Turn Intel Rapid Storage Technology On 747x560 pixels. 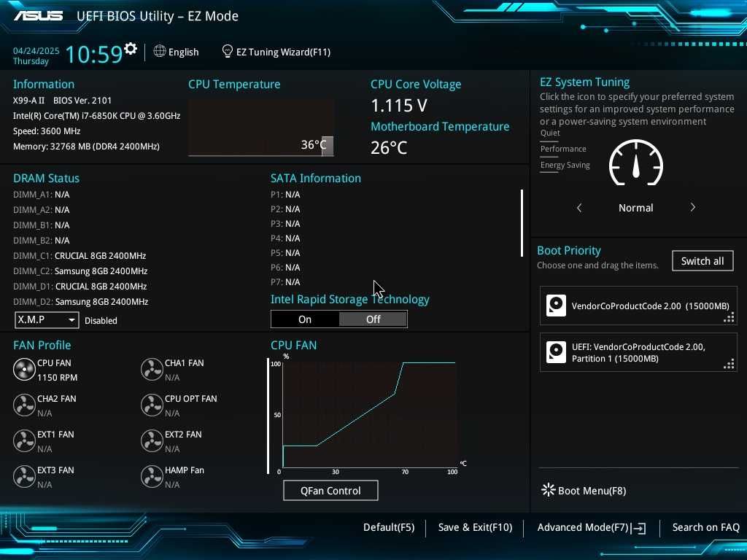point(305,319)
